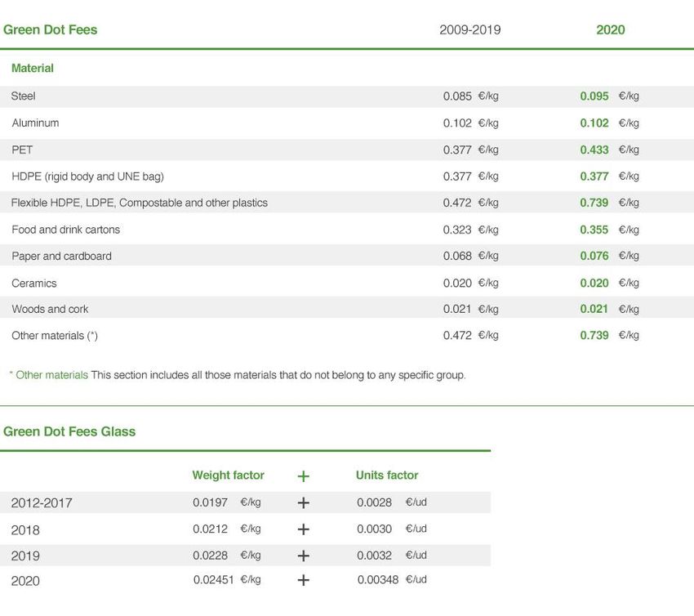Click the 'Green Dot Fees' heading

(x=50, y=29)
